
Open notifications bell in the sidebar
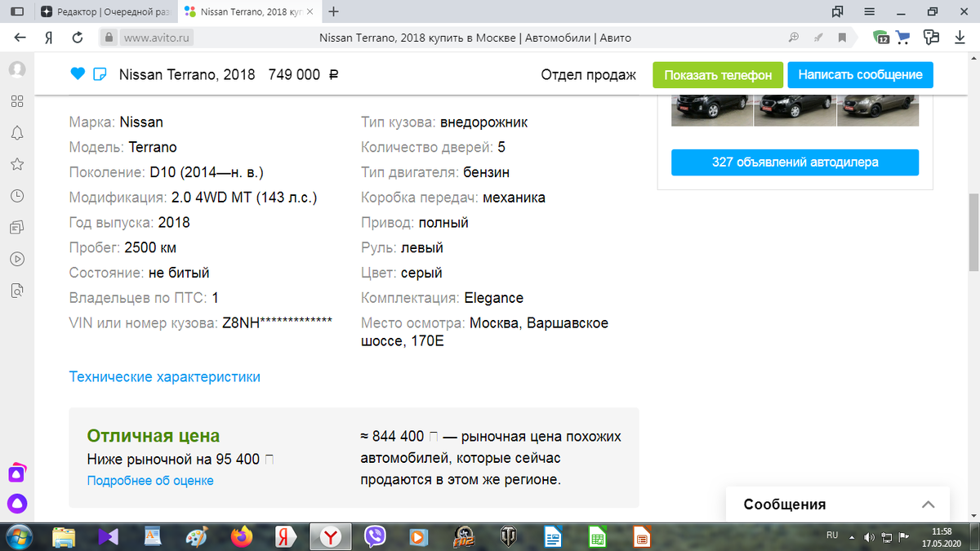coord(16,133)
